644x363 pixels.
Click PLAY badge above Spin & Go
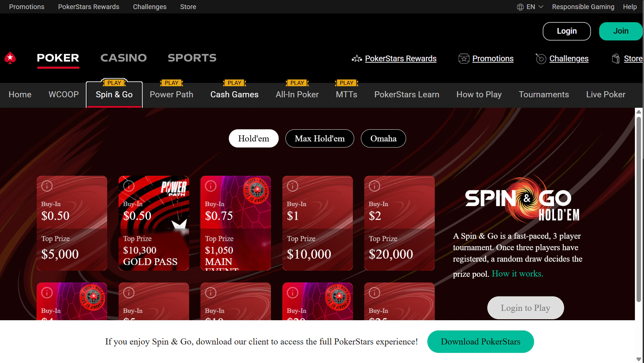click(x=114, y=83)
